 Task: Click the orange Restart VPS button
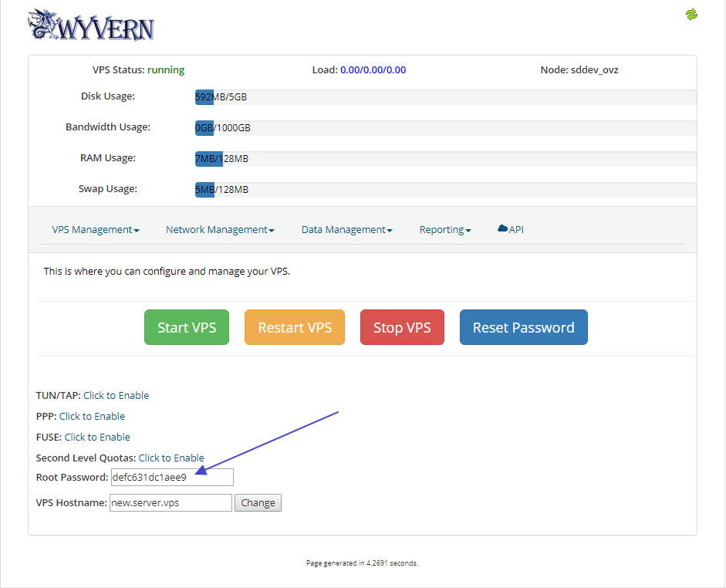295,327
